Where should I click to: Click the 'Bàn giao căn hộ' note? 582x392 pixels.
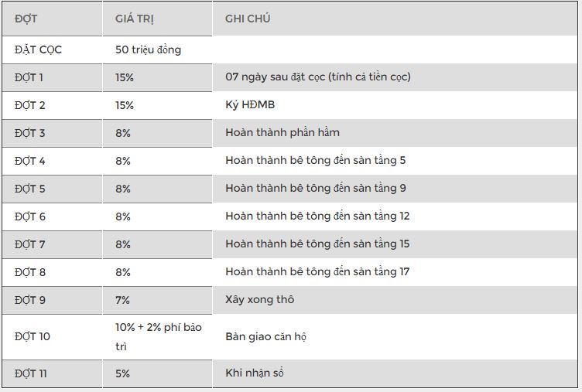point(265,337)
